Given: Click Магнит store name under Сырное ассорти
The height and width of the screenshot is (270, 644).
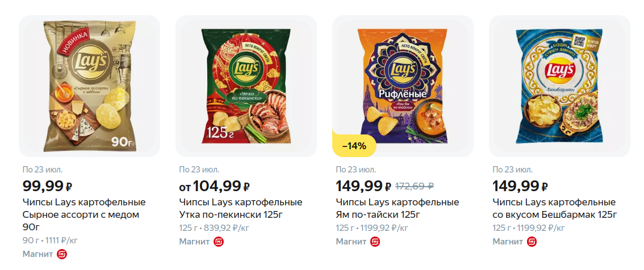Looking at the screenshot, I should pos(37,254).
